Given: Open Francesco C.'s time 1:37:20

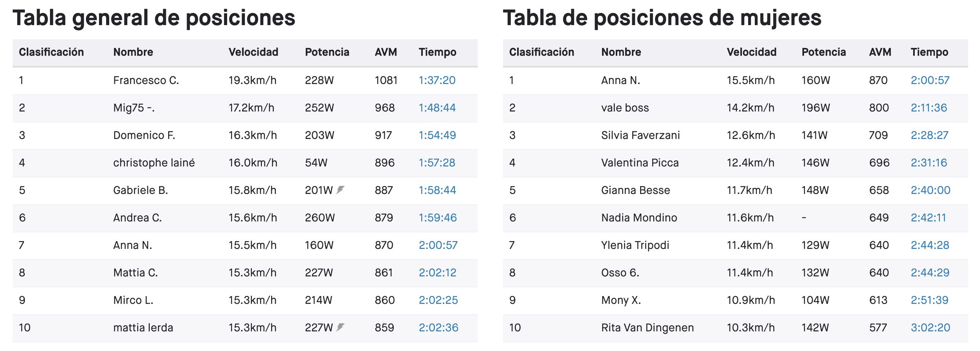Looking at the screenshot, I should click(x=437, y=80).
